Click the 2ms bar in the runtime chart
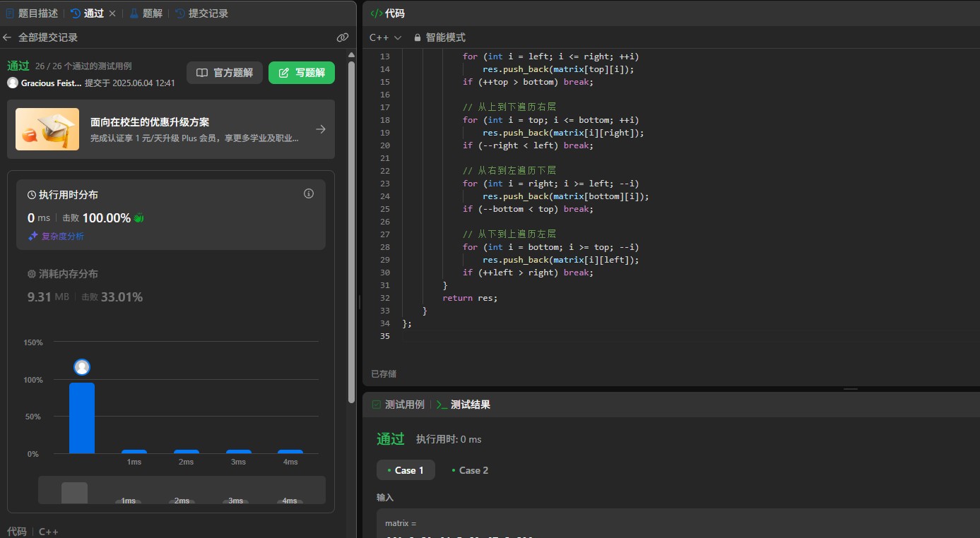980x538 pixels. 187,452
